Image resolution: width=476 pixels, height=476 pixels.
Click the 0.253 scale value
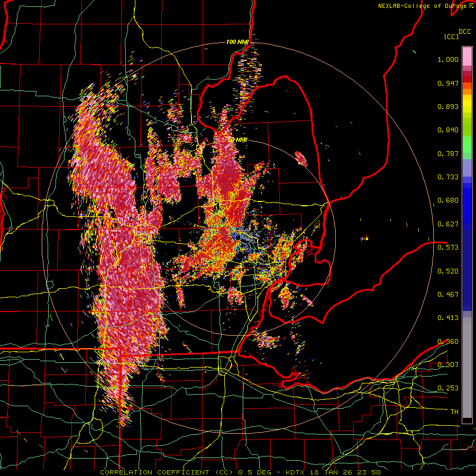[448, 388]
